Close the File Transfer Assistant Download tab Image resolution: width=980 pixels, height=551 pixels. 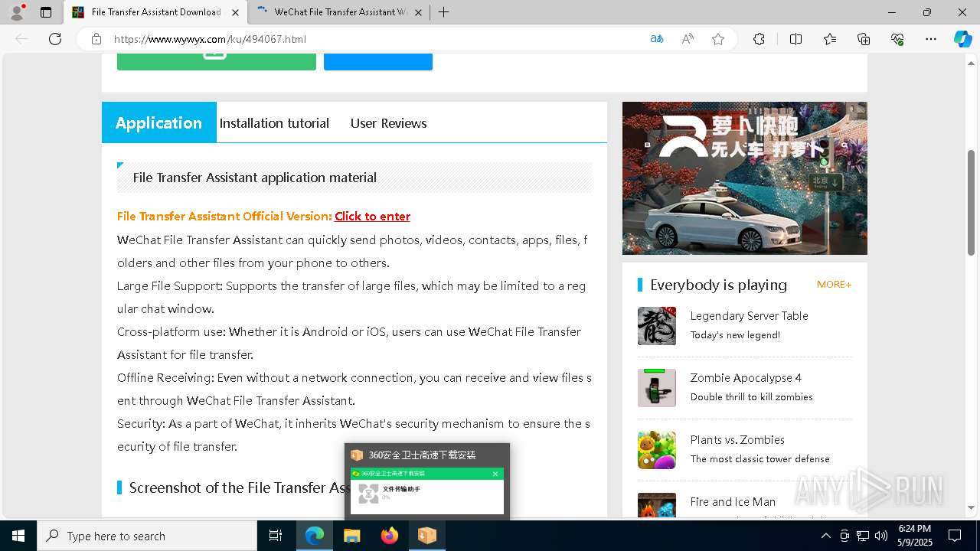tap(235, 12)
